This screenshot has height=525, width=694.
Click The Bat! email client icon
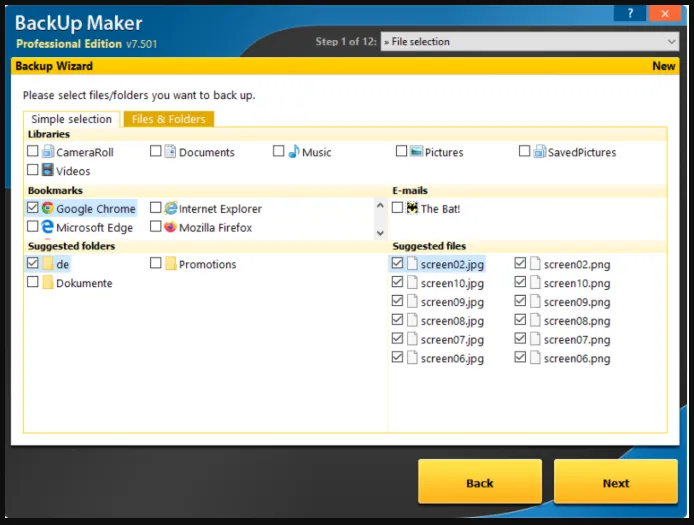pyautogui.click(x=413, y=208)
